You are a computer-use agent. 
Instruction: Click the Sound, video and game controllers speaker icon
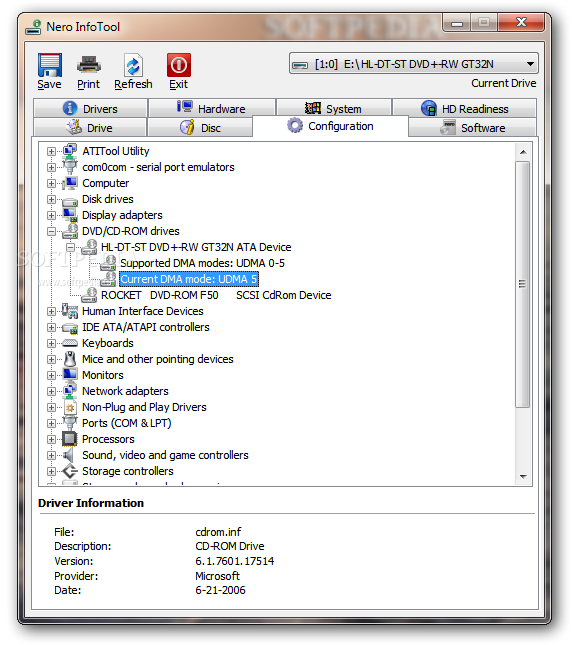[69, 455]
